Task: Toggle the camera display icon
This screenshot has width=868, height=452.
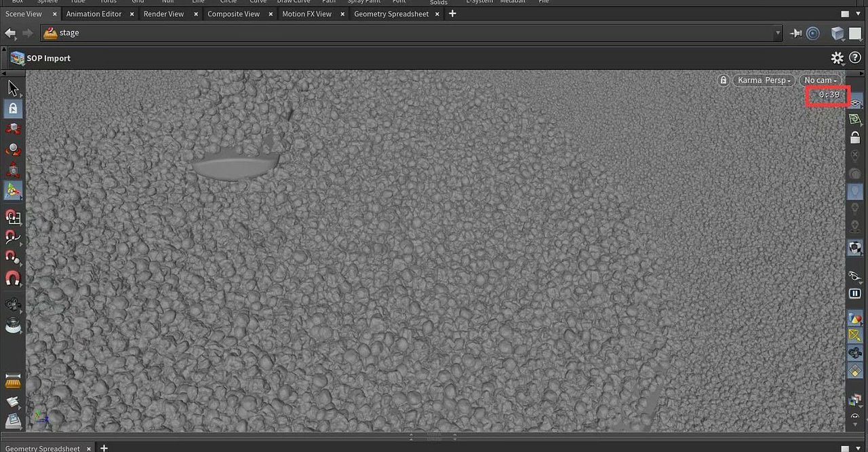Action: [855, 353]
